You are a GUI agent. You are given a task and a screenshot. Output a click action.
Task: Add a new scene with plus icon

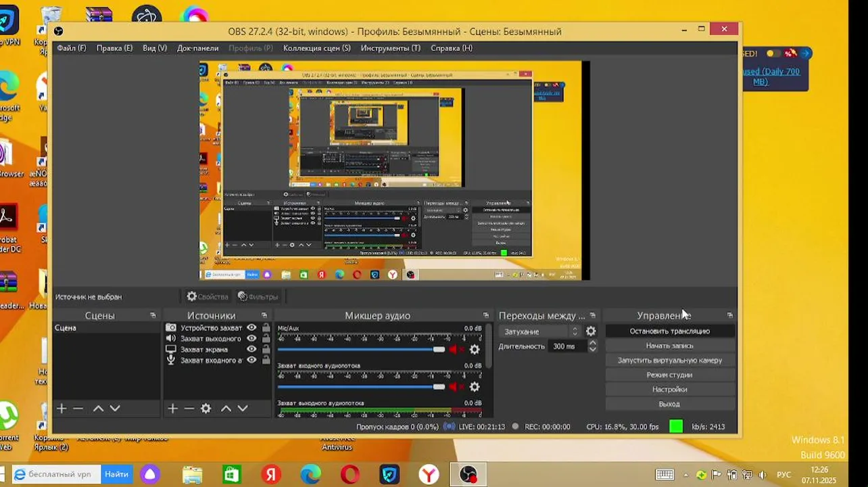click(x=61, y=409)
